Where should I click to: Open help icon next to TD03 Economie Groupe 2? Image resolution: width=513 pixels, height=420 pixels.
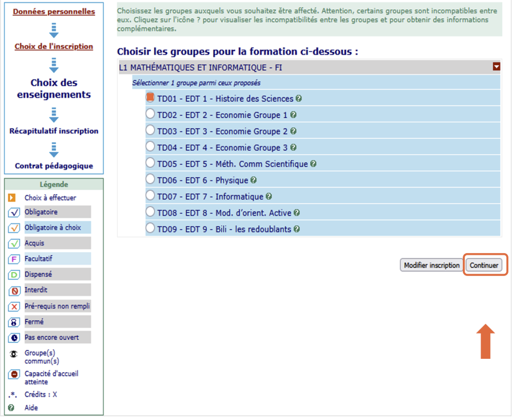[294, 131]
